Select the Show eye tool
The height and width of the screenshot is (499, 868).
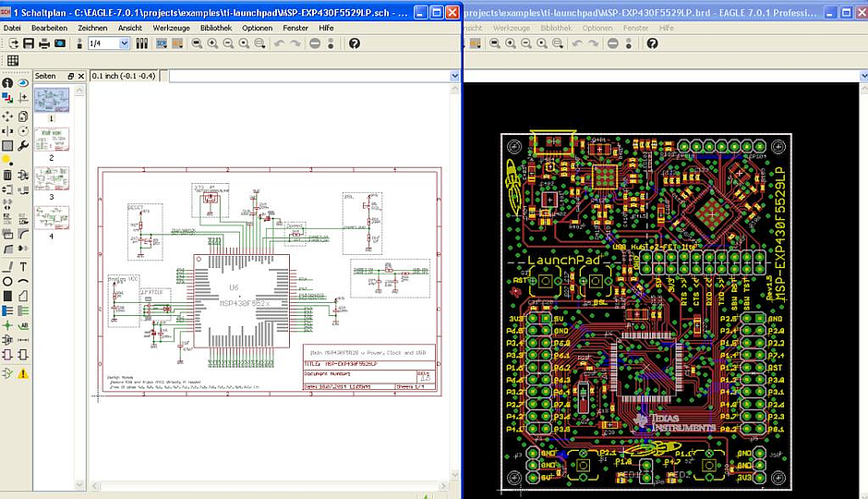point(23,83)
